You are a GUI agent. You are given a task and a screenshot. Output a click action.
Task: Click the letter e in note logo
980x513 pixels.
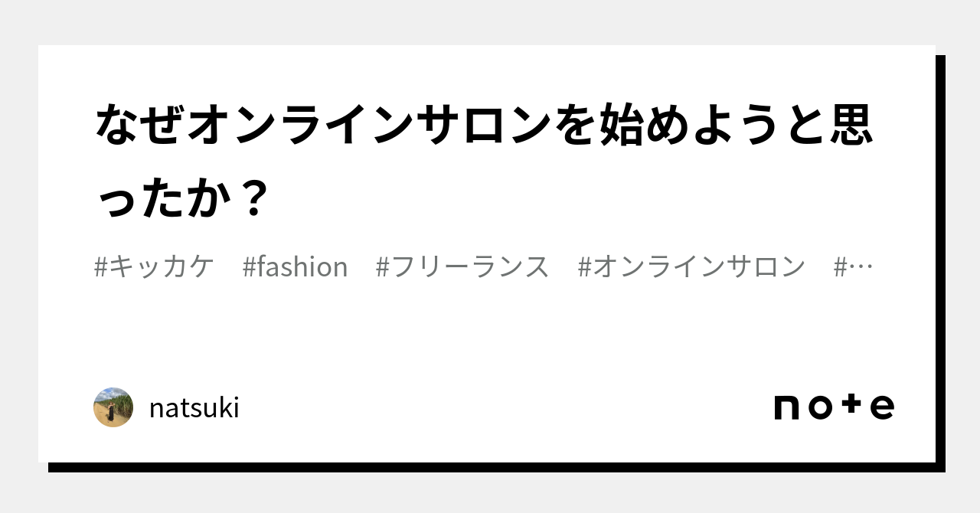[882, 407]
